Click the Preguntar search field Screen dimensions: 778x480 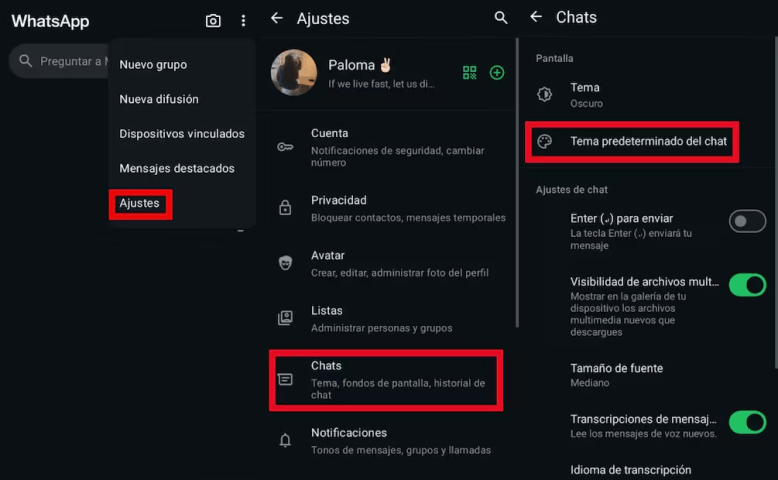(60, 61)
